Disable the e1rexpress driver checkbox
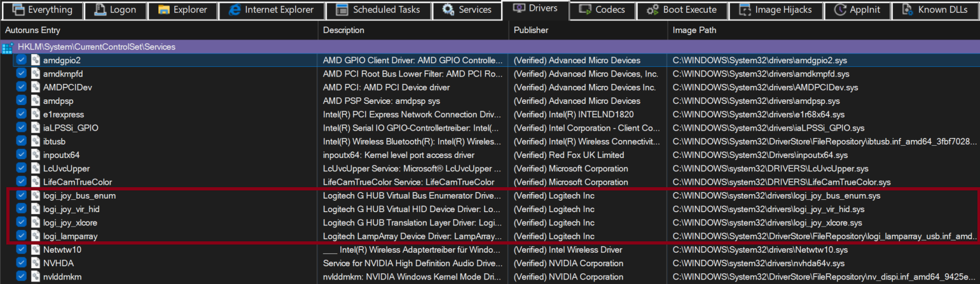 [x=22, y=114]
